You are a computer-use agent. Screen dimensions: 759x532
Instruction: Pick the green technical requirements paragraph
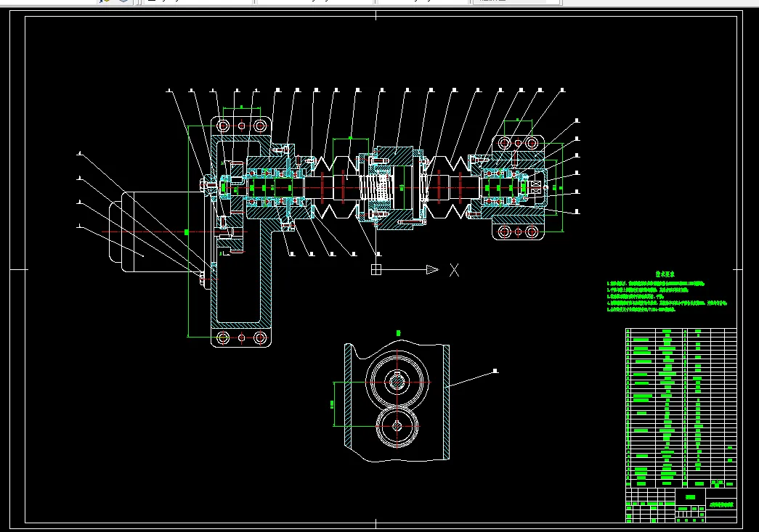pos(667,296)
